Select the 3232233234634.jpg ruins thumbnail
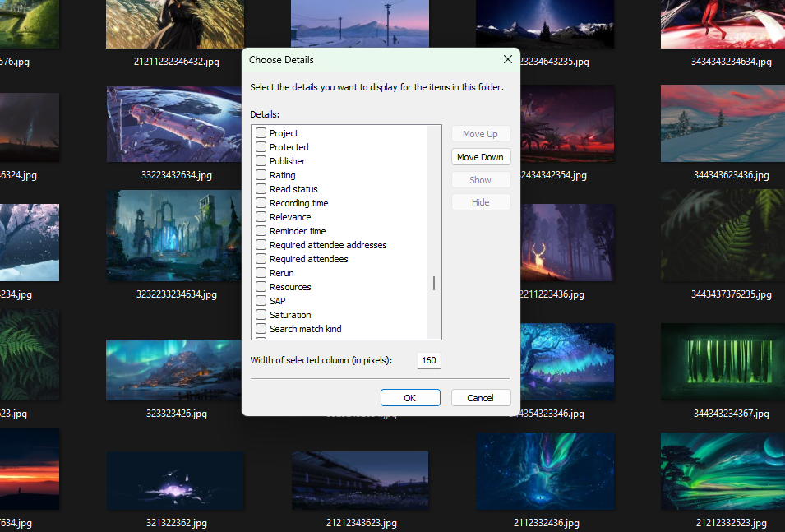Screen dimensions: 785x532 pyautogui.click(x=175, y=235)
